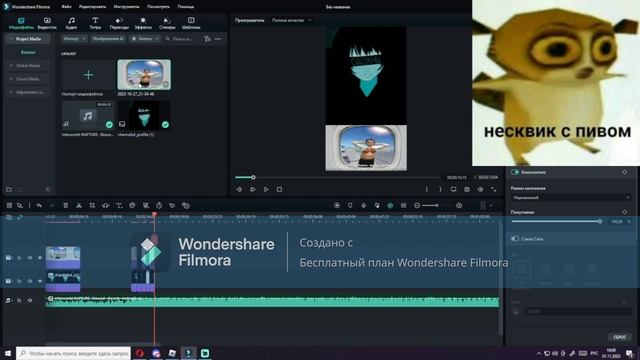Viewport: 640px width, 360px height.
Task: Add text using the T icon in timeline toolbar
Action: click(x=119, y=205)
